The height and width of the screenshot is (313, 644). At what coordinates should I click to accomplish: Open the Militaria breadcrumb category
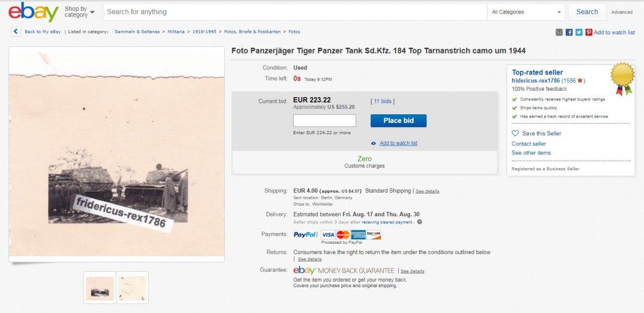pyautogui.click(x=176, y=32)
